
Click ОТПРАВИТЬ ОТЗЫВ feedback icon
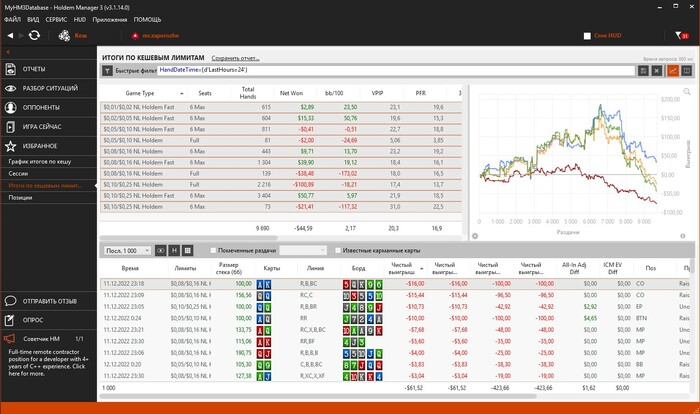click(10, 301)
